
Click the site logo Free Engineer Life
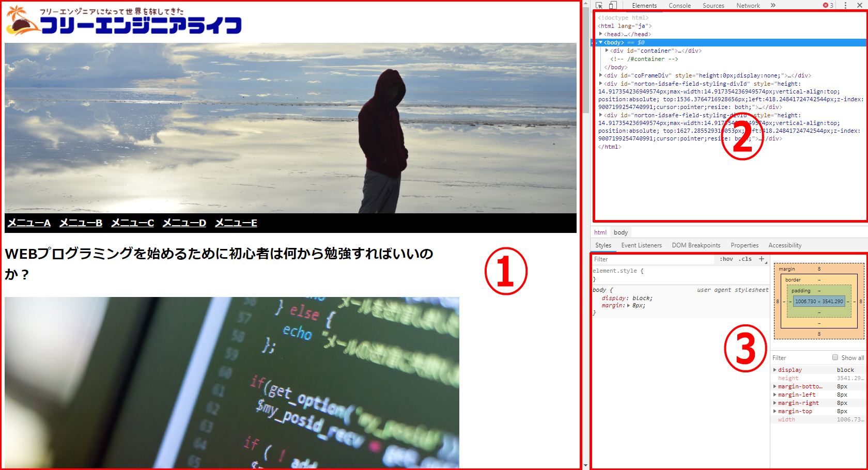(x=124, y=21)
